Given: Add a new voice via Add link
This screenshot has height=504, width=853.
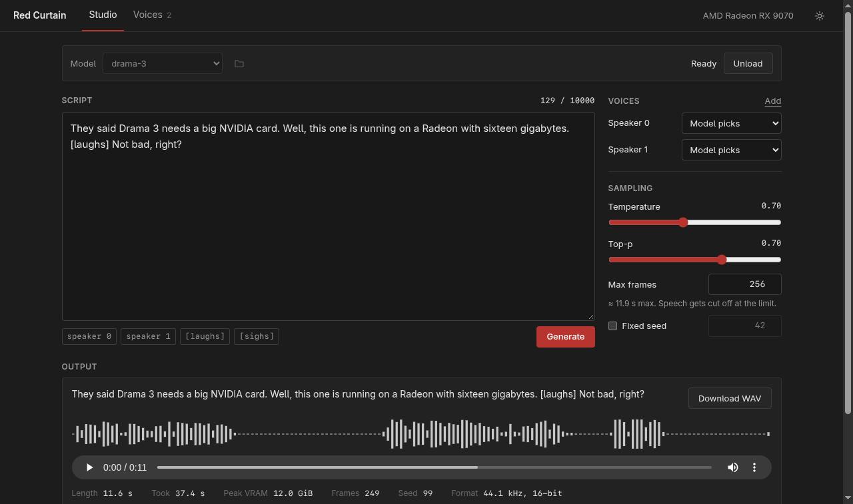Looking at the screenshot, I should click(773, 101).
